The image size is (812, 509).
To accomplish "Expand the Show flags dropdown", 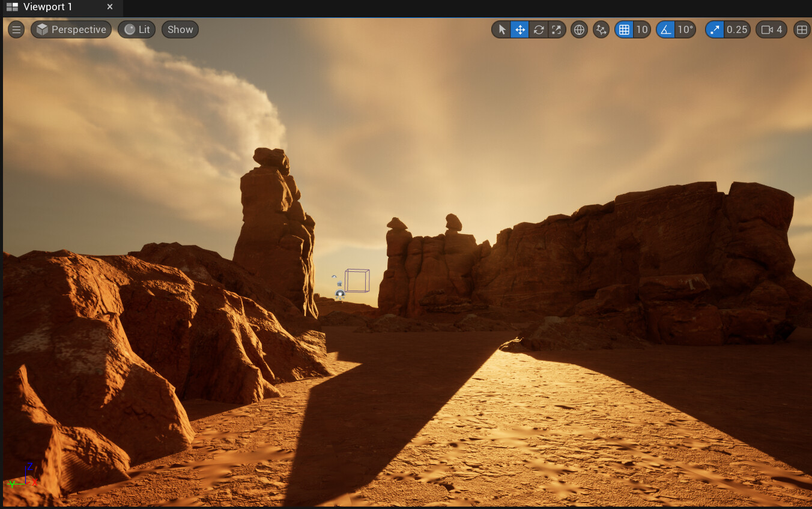I will point(180,29).
